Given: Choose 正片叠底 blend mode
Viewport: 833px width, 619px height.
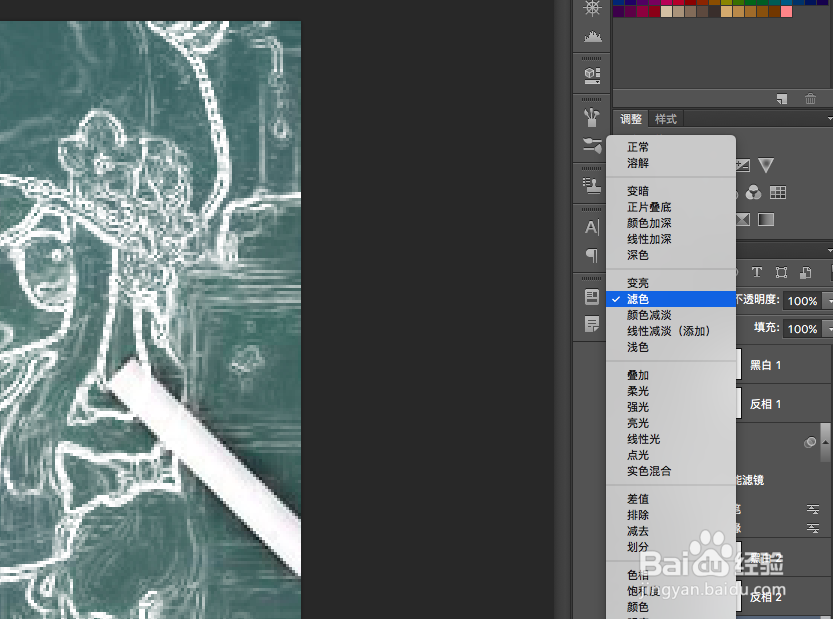Looking at the screenshot, I should tap(671, 207).
